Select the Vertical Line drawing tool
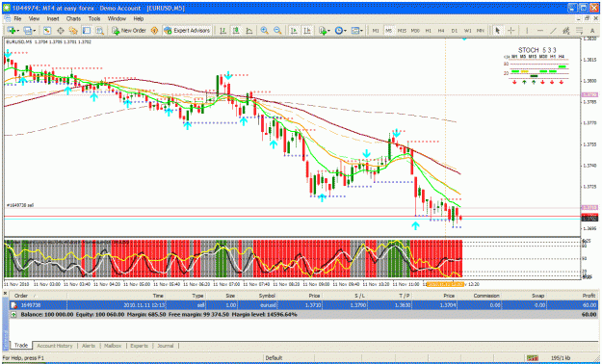 tap(527, 31)
